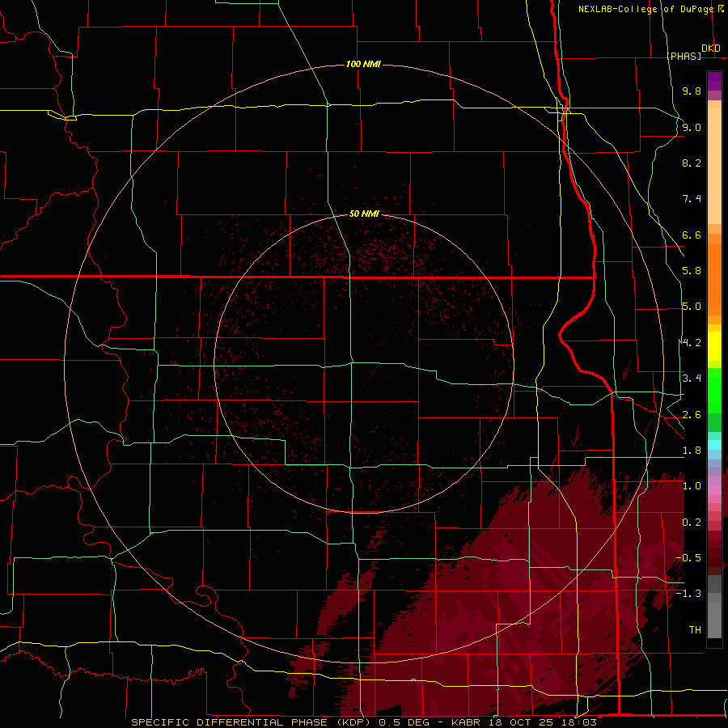Click the 9.0 value on the scale

(x=692, y=127)
